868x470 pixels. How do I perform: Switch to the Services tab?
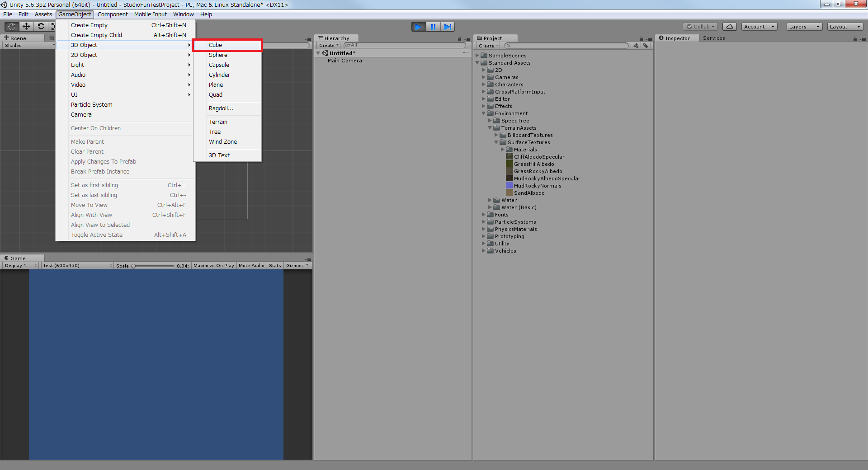coord(714,38)
